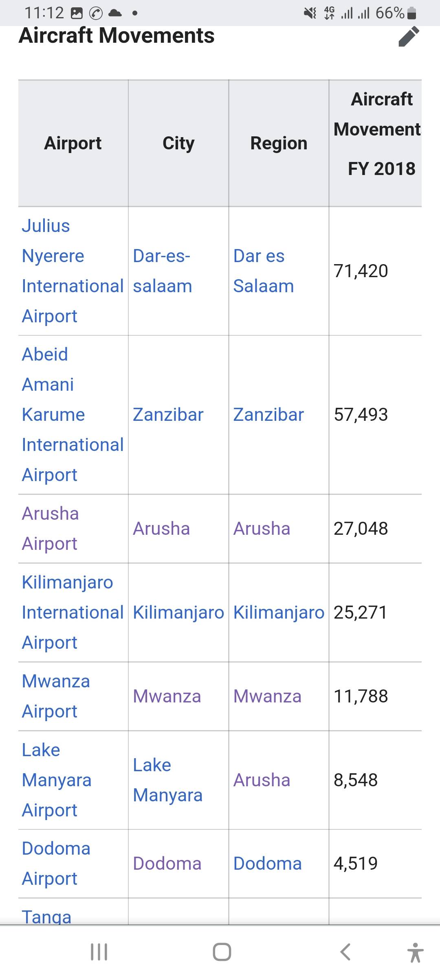Tap the home navigation button

[222, 952]
